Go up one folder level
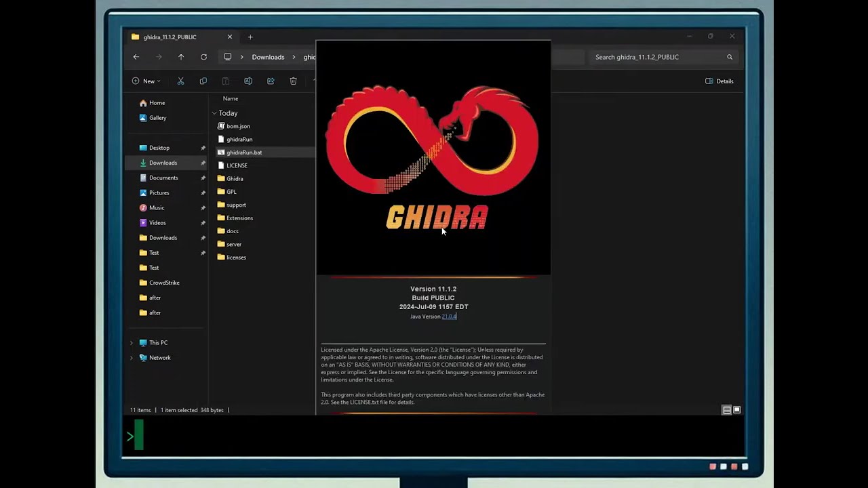 click(181, 57)
